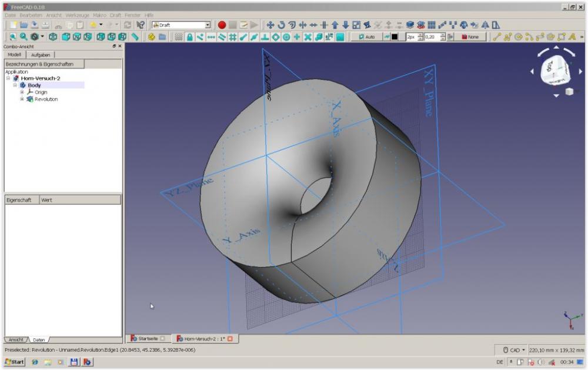Open the dropdown next to yellow star icon
Viewport: 588px width, 370px height.
101,25
